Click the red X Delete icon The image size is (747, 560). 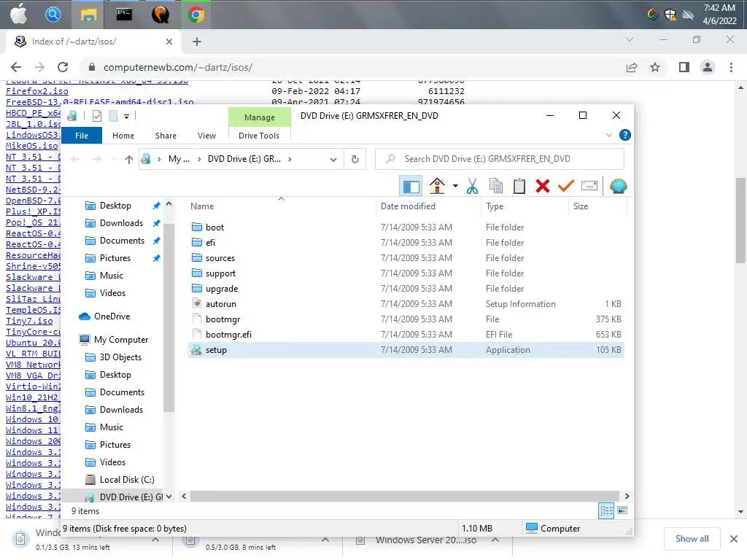click(542, 186)
